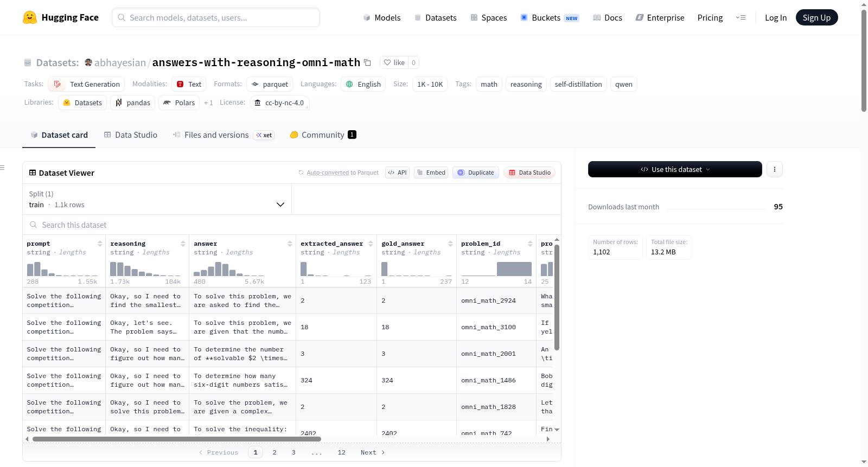The height and width of the screenshot is (467, 868).
Task: Click the math tag
Action: pos(489,84)
